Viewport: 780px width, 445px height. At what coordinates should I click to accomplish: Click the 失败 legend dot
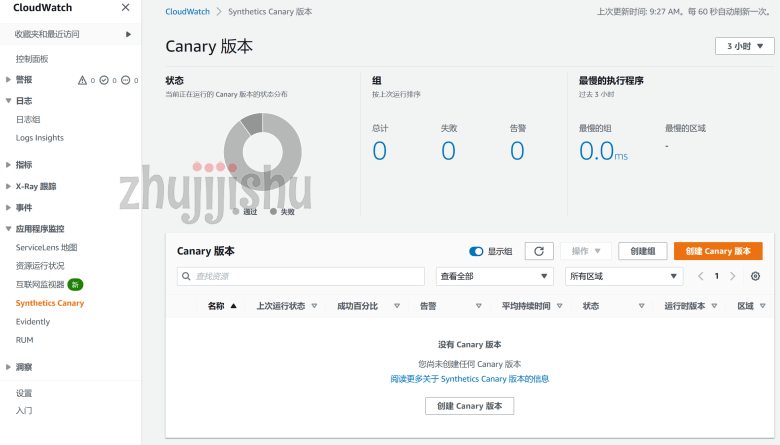point(273,212)
